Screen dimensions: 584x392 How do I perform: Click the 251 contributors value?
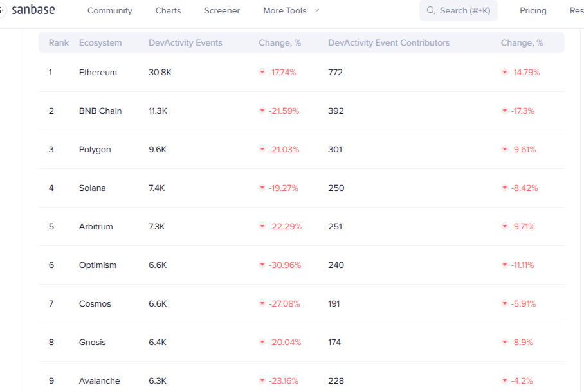click(335, 226)
